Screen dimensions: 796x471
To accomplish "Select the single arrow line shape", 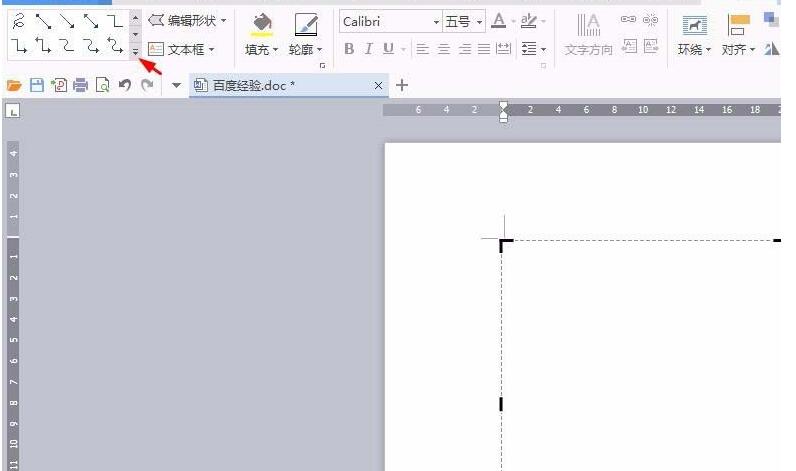I will (x=67, y=21).
